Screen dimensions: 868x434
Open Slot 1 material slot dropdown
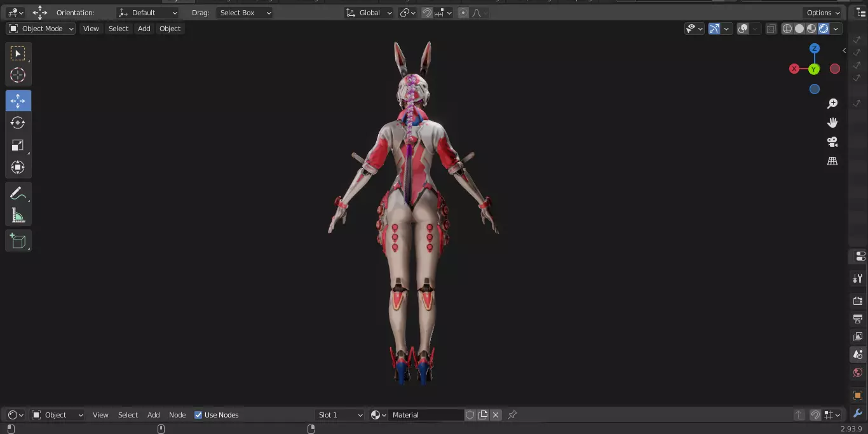[x=340, y=415]
